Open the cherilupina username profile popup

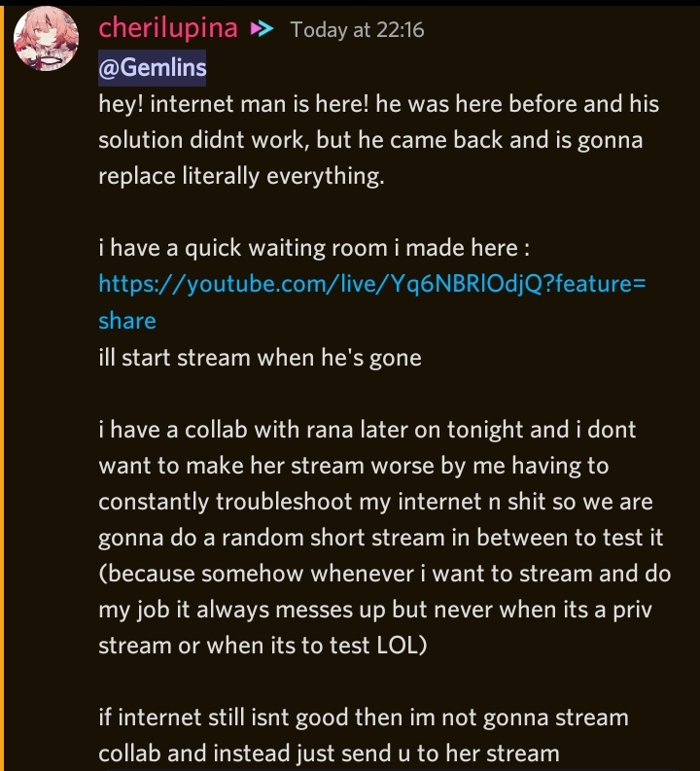coord(168,28)
